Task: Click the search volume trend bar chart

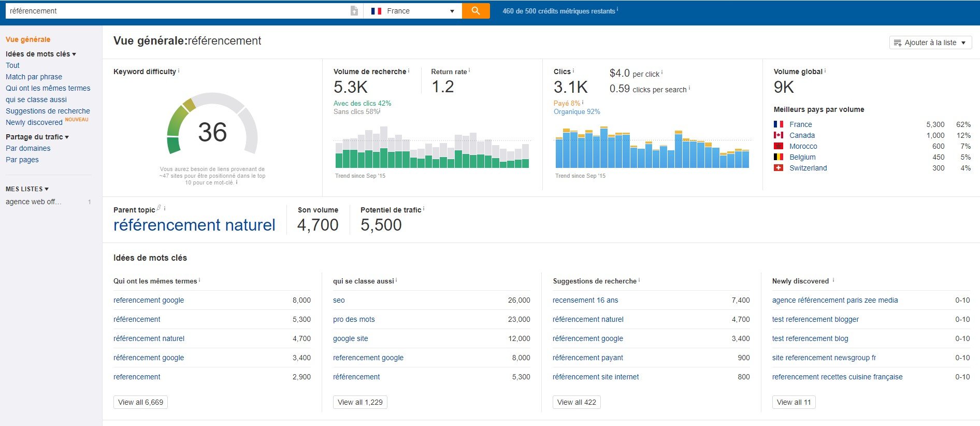Action: 433,147
